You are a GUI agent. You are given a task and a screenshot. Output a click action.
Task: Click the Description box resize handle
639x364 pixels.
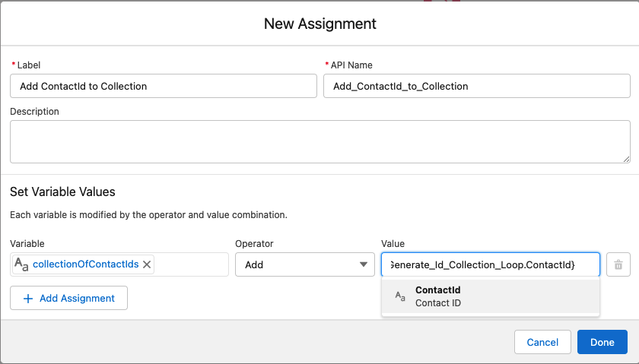(626, 158)
